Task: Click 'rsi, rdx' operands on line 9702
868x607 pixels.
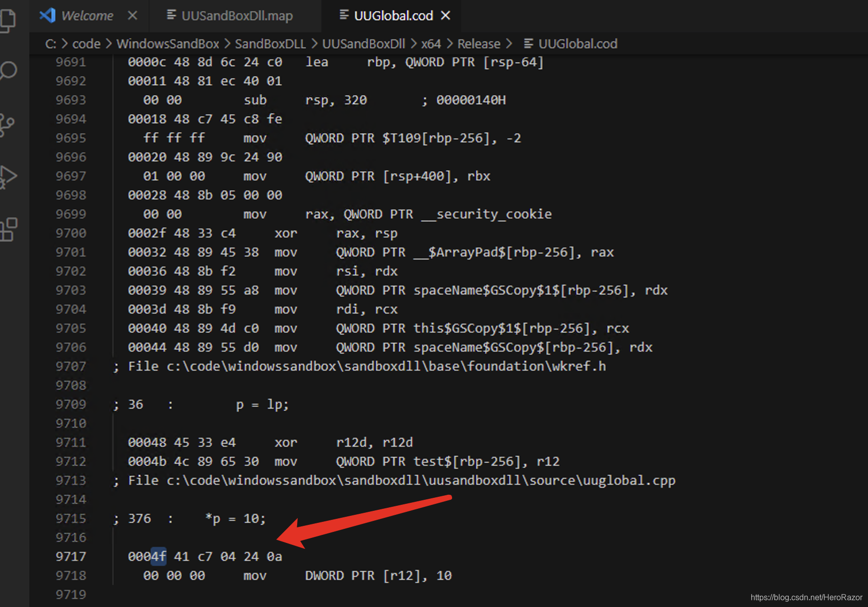Action: [367, 271]
